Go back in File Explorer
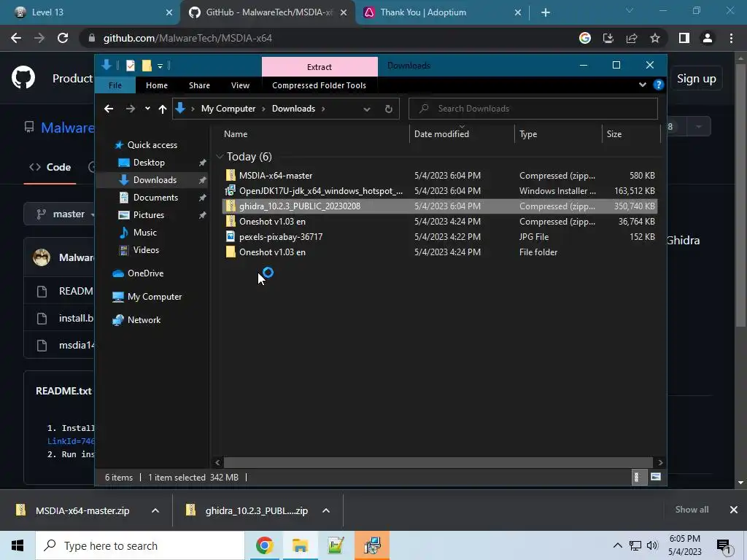 (x=109, y=109)
